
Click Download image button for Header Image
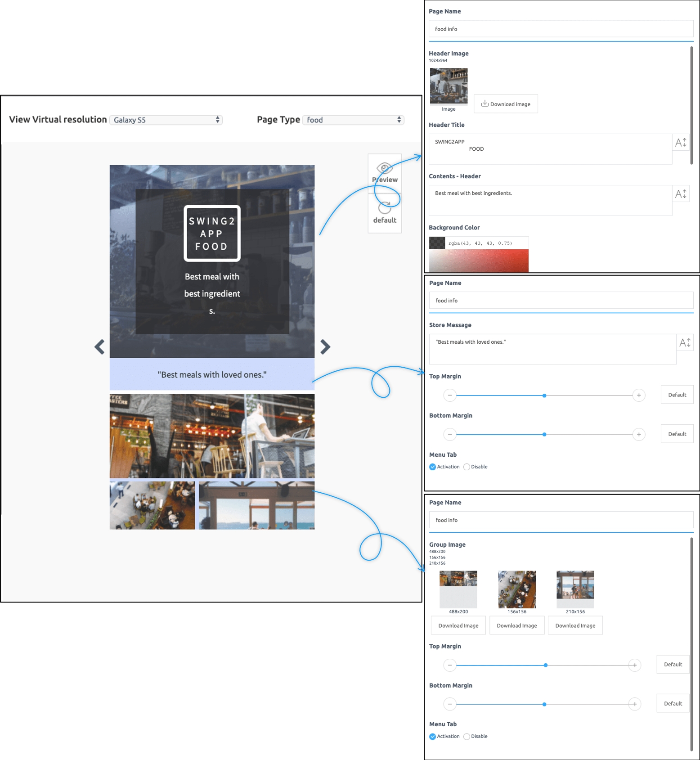pos(506,104)
